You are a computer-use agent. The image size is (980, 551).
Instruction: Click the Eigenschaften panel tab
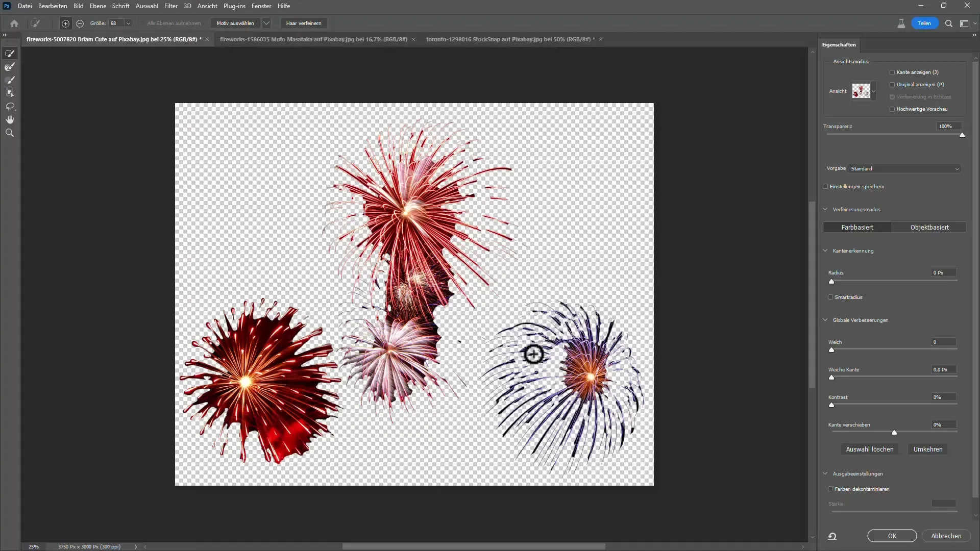pos(839,45)
